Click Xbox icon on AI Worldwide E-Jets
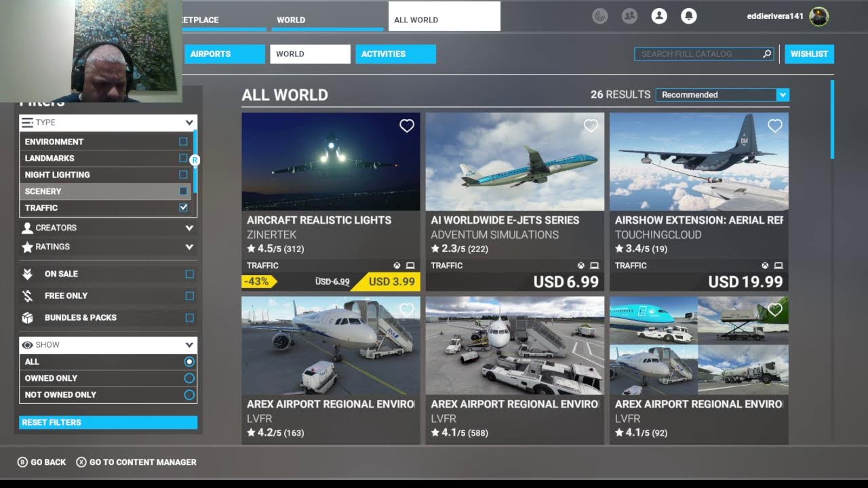The width and height of the screenshot is (868, 488). 581,266
